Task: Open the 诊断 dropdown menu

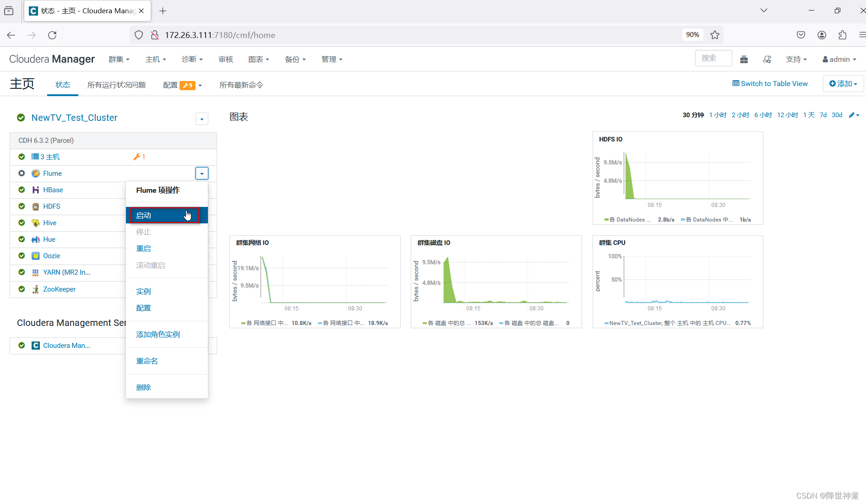Action: pos(192,60)
